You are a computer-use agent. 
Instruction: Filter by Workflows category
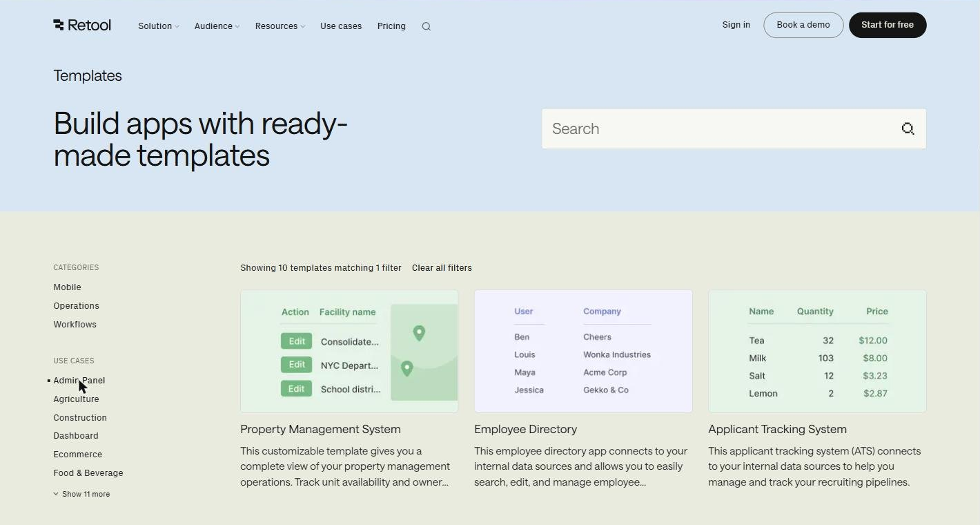75,325
